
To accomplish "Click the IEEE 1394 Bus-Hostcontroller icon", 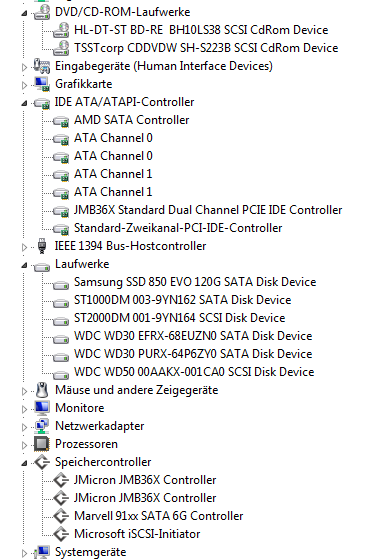I will tap(42, 246).
